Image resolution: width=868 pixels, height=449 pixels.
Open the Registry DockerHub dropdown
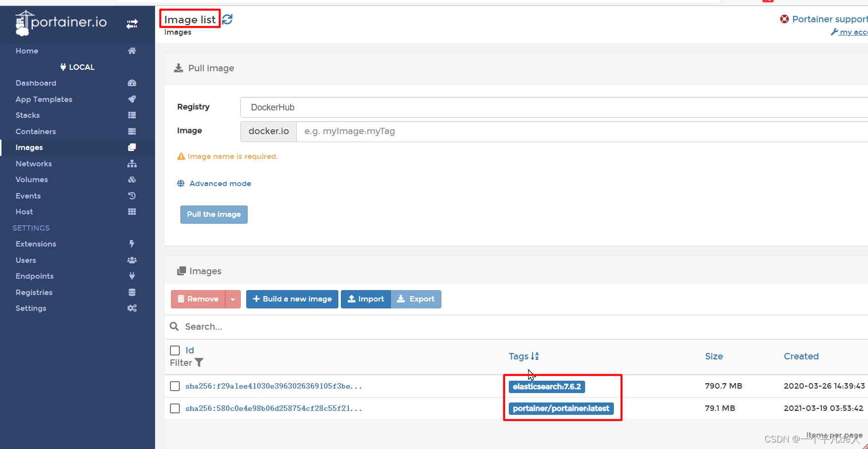(x=554, y=107)
